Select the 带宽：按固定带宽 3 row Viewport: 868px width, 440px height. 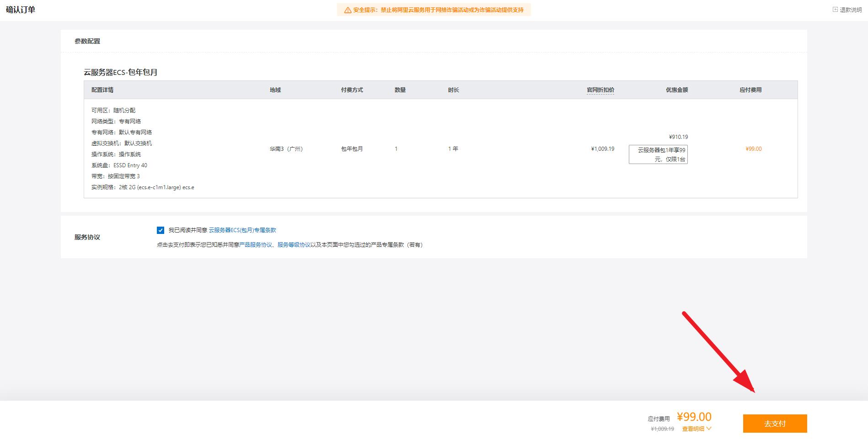(x=116, y=176)
